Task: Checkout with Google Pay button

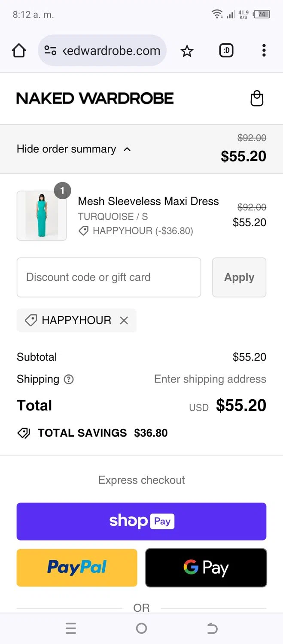Action: pyautogui.click(x=206, y=568)
